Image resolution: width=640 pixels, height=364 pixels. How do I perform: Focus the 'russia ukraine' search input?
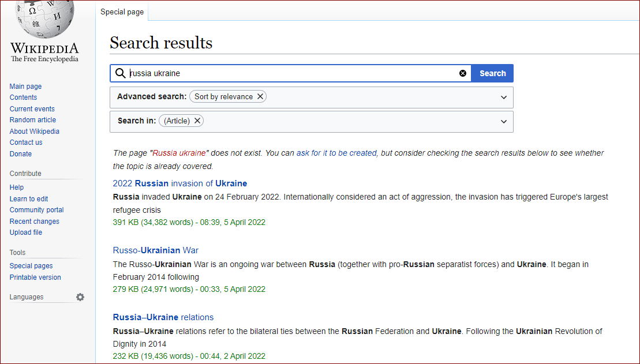click(292, 73)
